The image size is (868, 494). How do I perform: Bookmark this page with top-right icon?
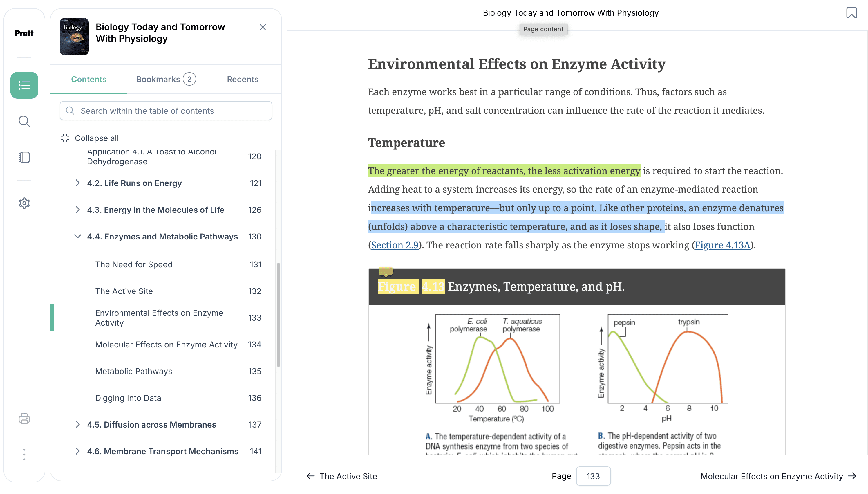click(851, 12)
